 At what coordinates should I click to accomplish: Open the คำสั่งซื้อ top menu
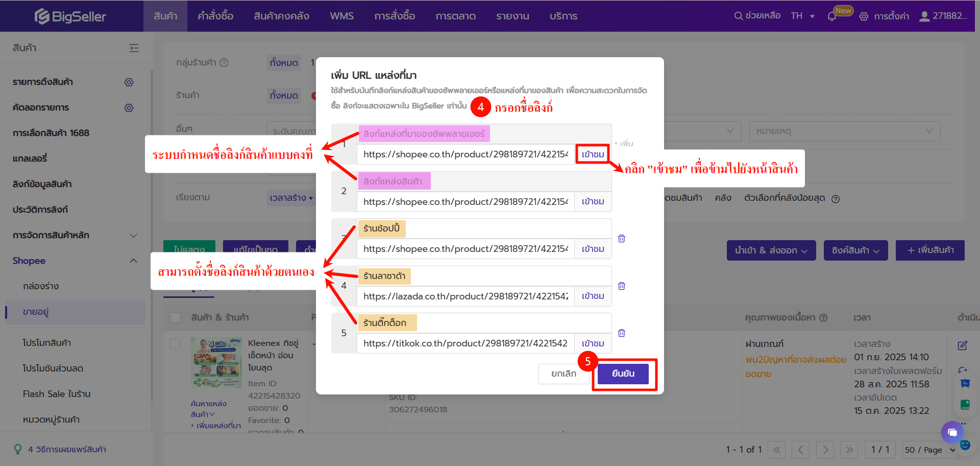click(x=215, y=16)
